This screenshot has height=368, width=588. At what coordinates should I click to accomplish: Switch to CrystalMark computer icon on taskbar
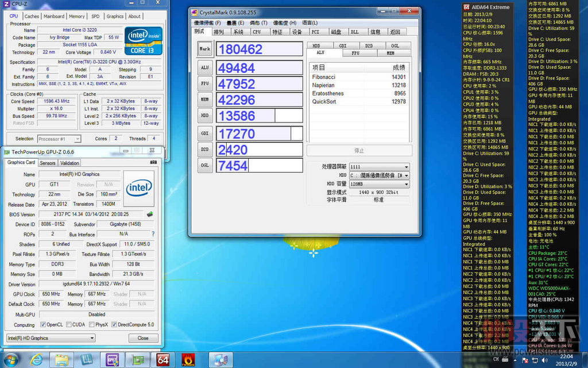(x=220, y=360)
